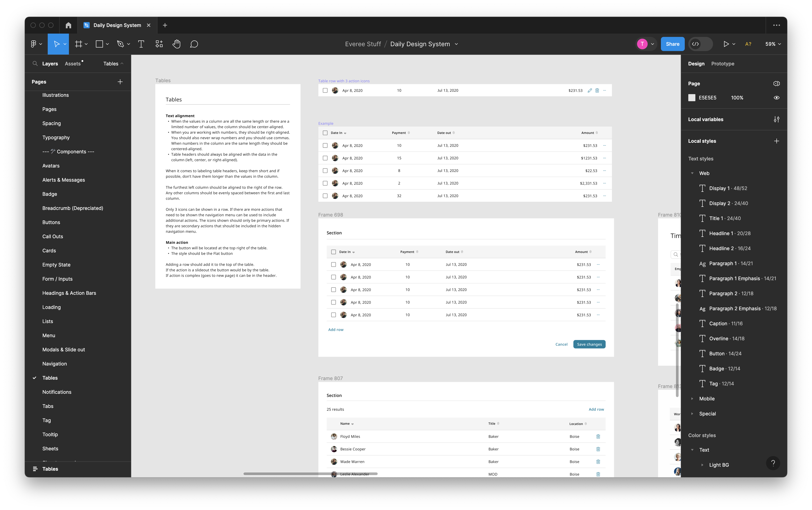Click trash icon in Floyd Miles row

click(x=598, y=436)
